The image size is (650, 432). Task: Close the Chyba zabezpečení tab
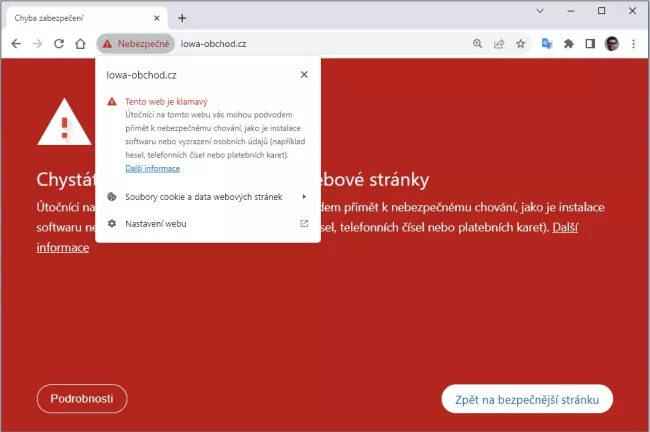157,18
